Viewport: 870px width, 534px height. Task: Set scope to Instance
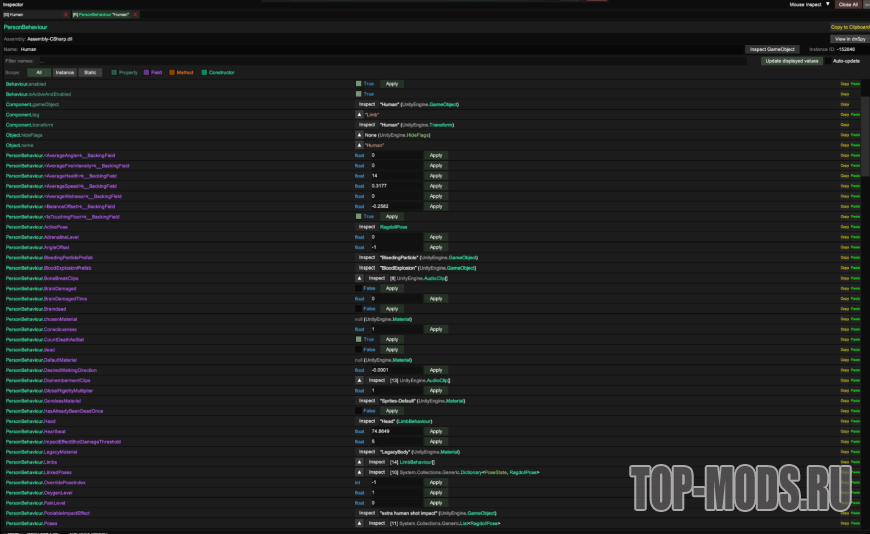[64, 73]
